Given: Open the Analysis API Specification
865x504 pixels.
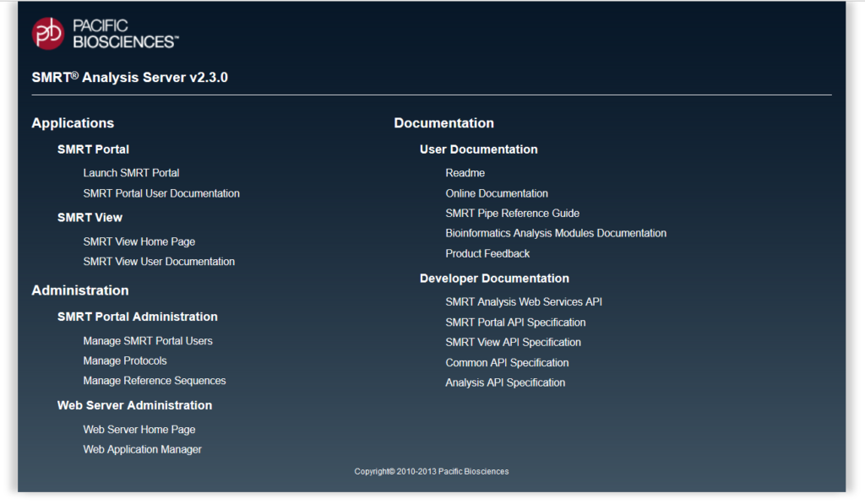Looking at the screenshot, I should pyautogui.click(x=505, y=383).
